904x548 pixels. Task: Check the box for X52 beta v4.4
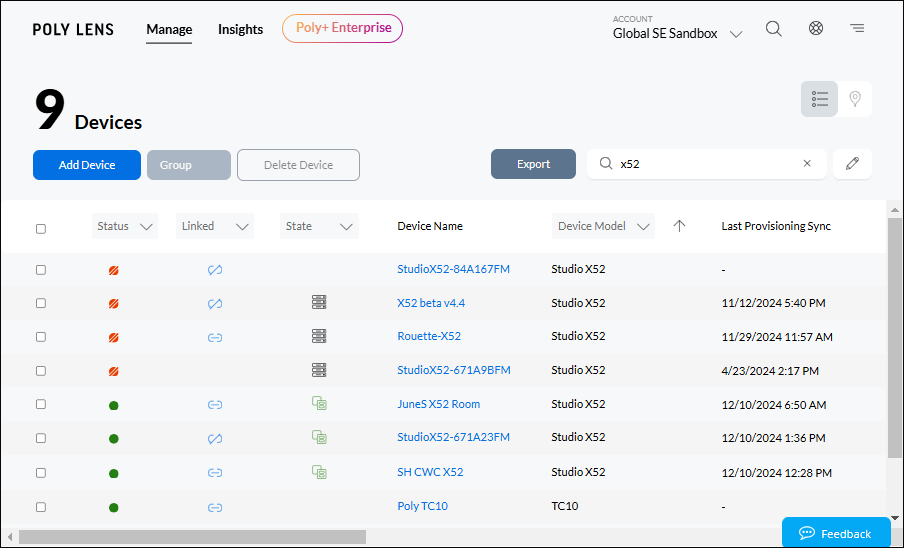(x=41, y=303)
